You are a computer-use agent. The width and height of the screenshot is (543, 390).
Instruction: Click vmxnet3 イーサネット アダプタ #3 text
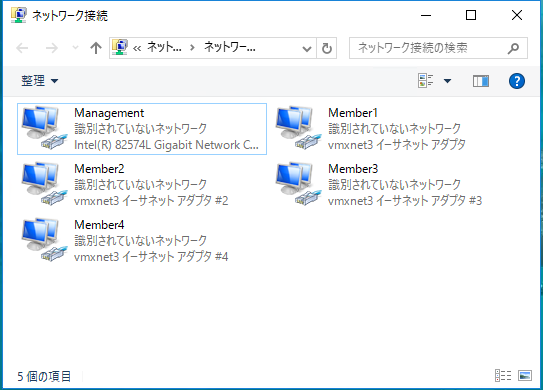coord(405,201)
